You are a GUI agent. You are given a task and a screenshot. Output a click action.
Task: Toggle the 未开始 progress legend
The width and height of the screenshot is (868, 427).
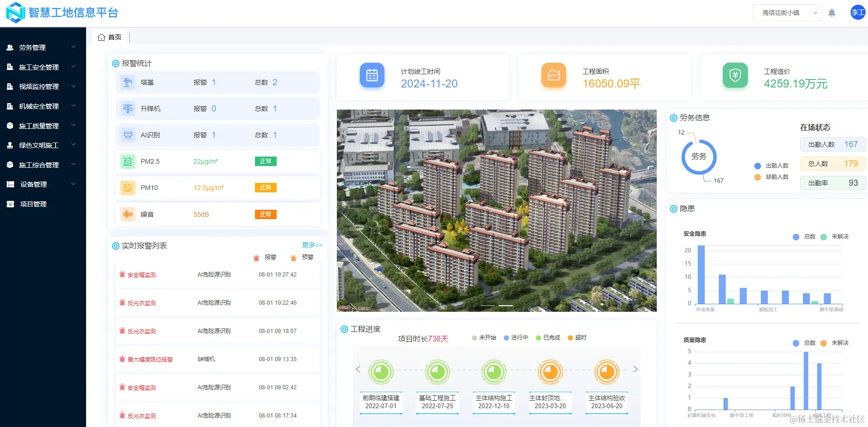coord(484,338)
